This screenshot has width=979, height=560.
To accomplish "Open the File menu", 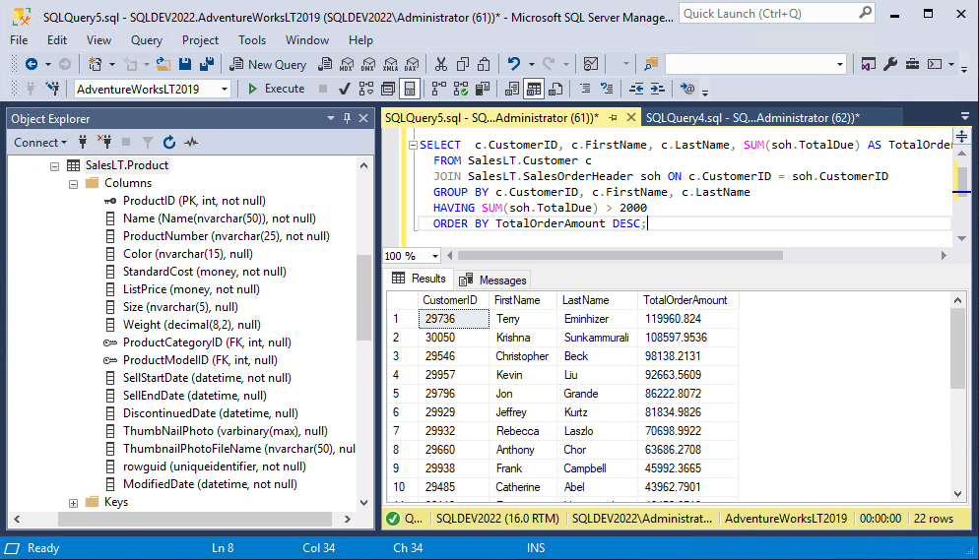I will click(x=19, y=40).
